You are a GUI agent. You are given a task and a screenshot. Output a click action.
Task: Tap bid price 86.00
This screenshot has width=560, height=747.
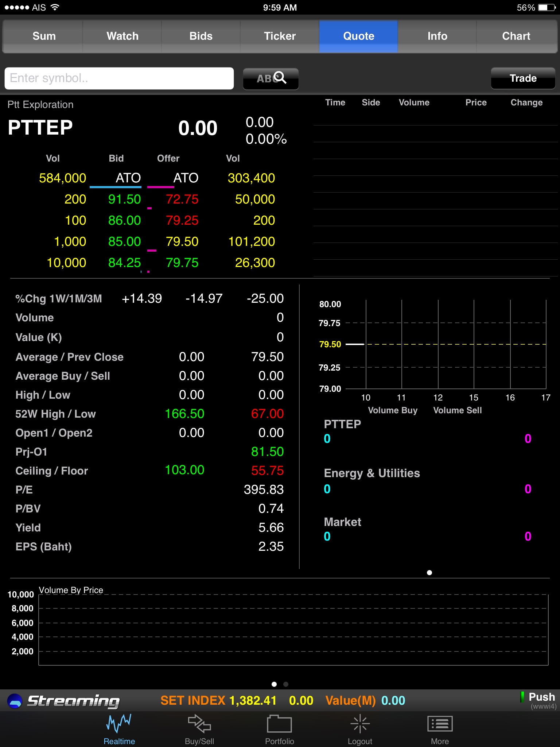click(x=124, y=220)
